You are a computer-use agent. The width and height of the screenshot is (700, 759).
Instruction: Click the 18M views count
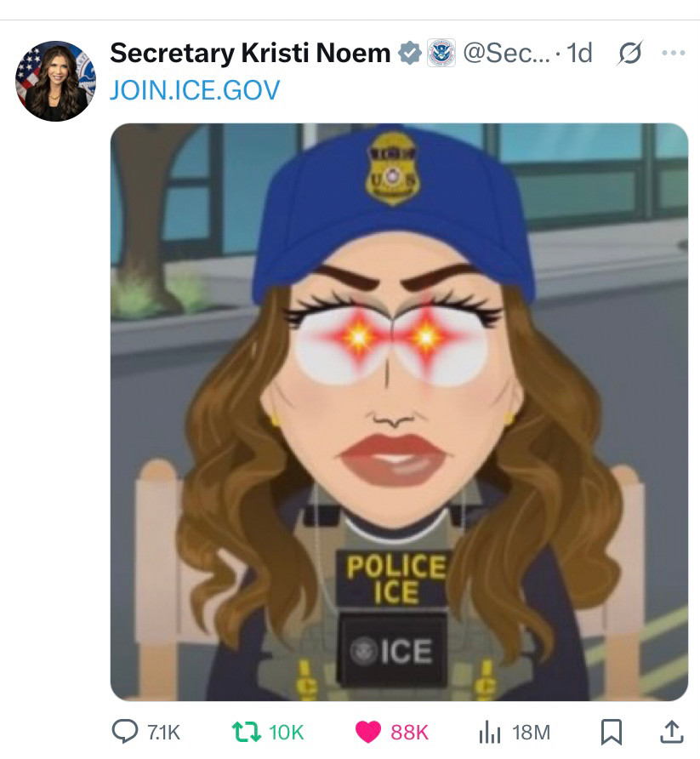point(532,733)
